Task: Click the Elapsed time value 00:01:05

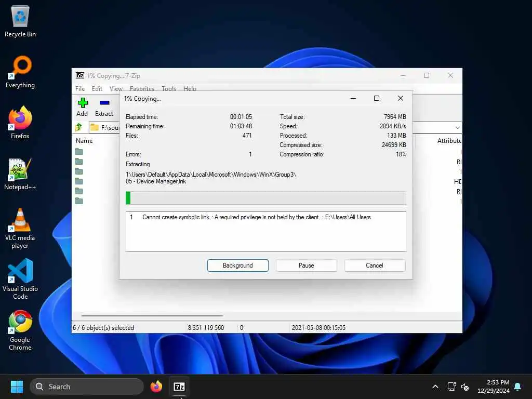Action: 241,117
